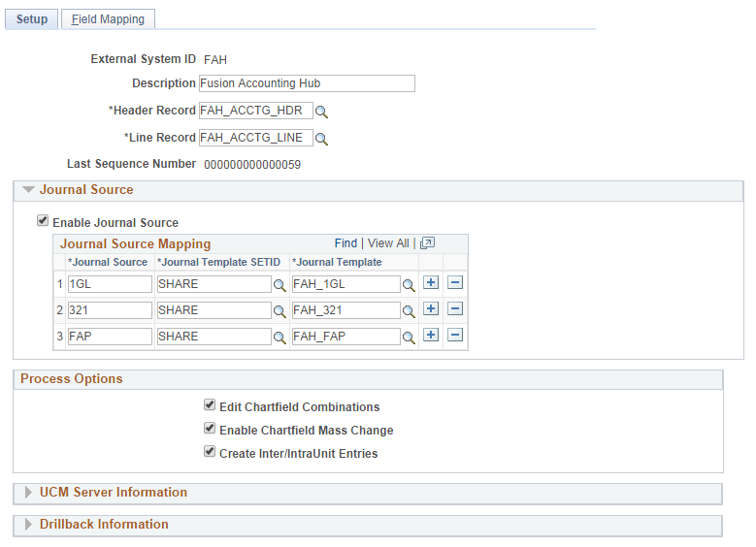Click Find link in Journal Source Mapping
Screen dimensions: 756x547
[345, 243]
